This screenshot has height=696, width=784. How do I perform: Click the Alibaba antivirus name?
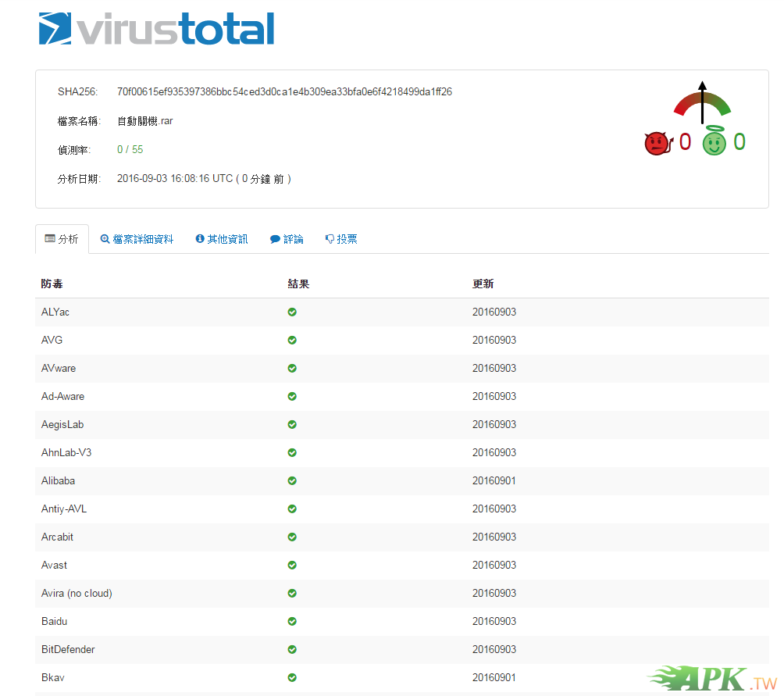coord(58,480)
